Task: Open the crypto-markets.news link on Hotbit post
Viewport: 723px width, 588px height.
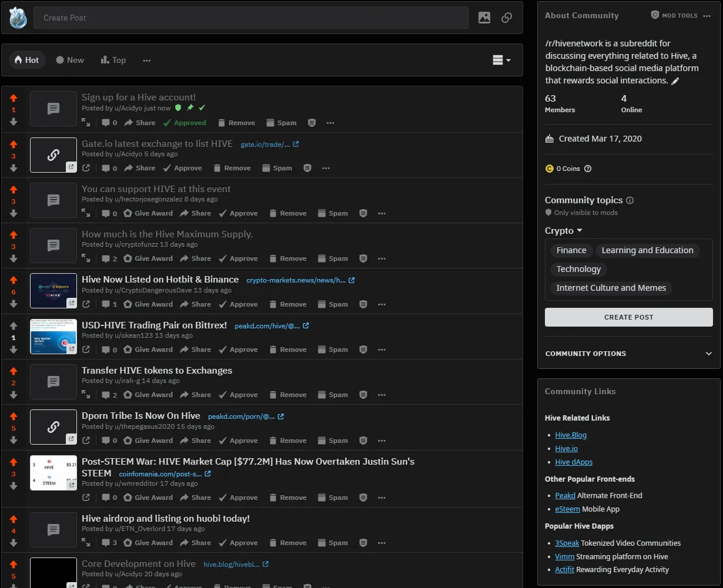Action: 300,280
